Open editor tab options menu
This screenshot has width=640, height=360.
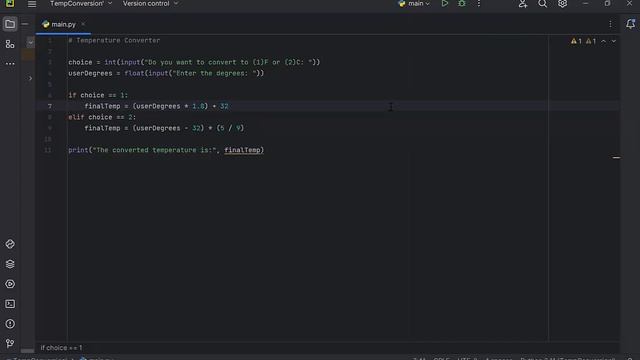click(610, 24)
